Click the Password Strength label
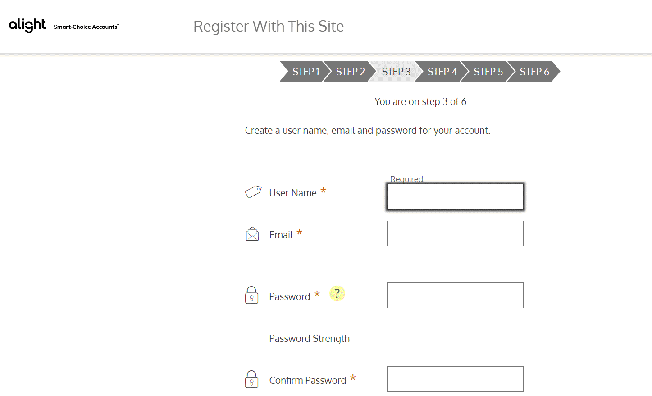 (x=309, y=339)
